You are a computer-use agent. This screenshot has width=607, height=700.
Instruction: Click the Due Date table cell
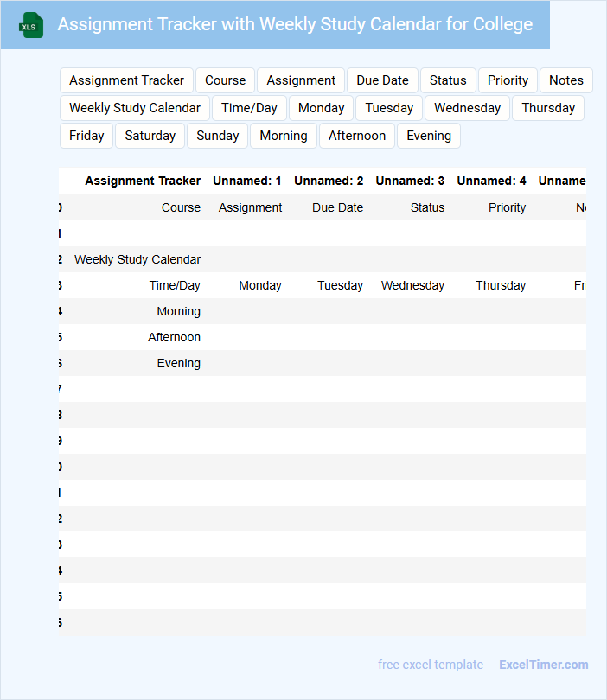338,207
